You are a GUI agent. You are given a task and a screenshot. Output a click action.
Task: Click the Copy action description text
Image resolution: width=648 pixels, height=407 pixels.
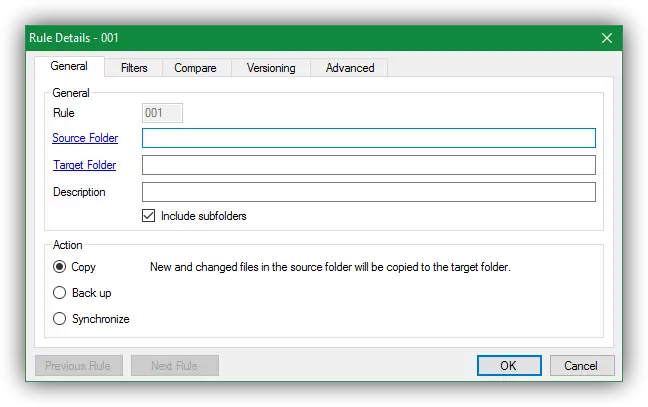click(330, 267)
